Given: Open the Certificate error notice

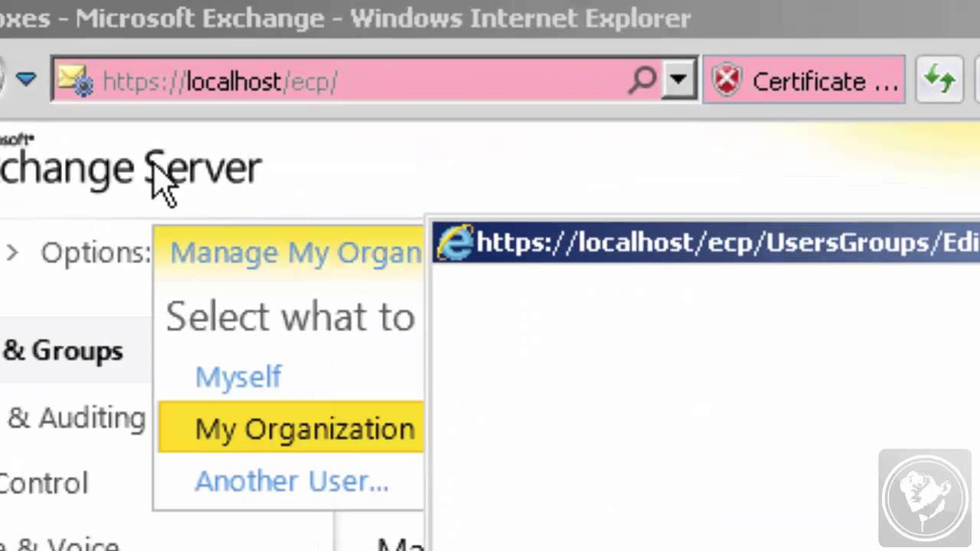Looking at the screenshot, I should (x=804, y=80).
